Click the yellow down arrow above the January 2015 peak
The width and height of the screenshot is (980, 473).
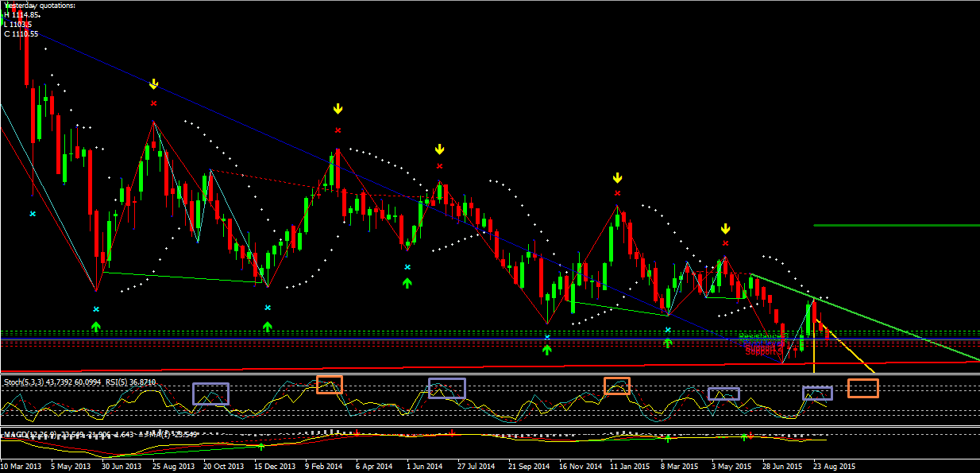click(x=618, y=178)
